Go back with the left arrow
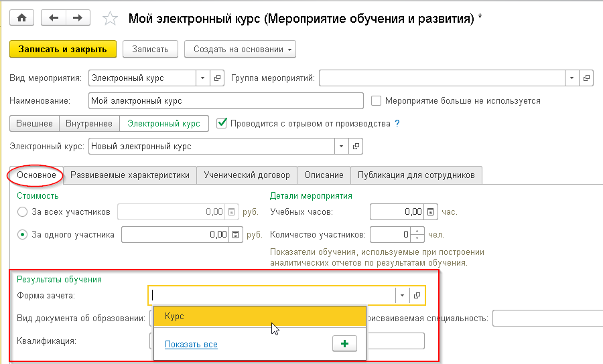 (54, 18)
